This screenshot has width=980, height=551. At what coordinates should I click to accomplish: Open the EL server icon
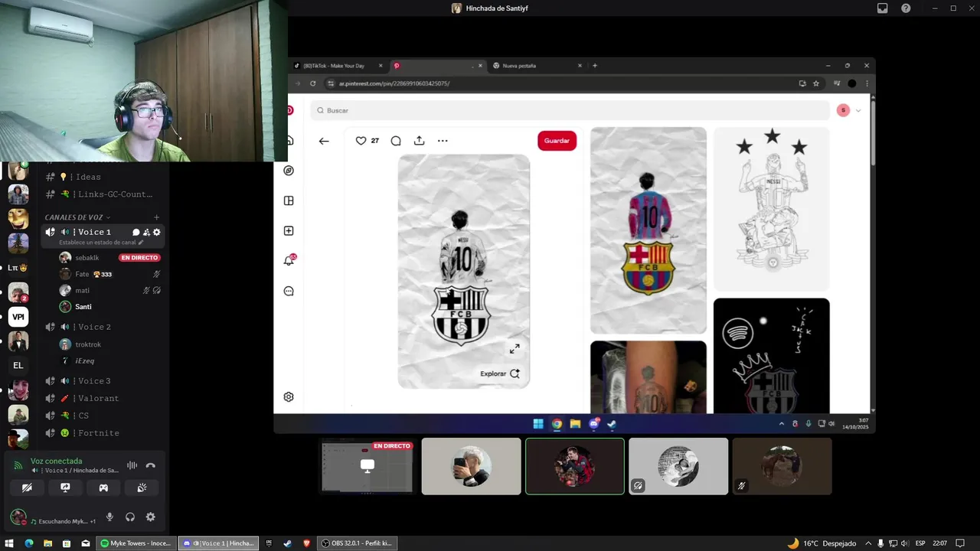18,366
